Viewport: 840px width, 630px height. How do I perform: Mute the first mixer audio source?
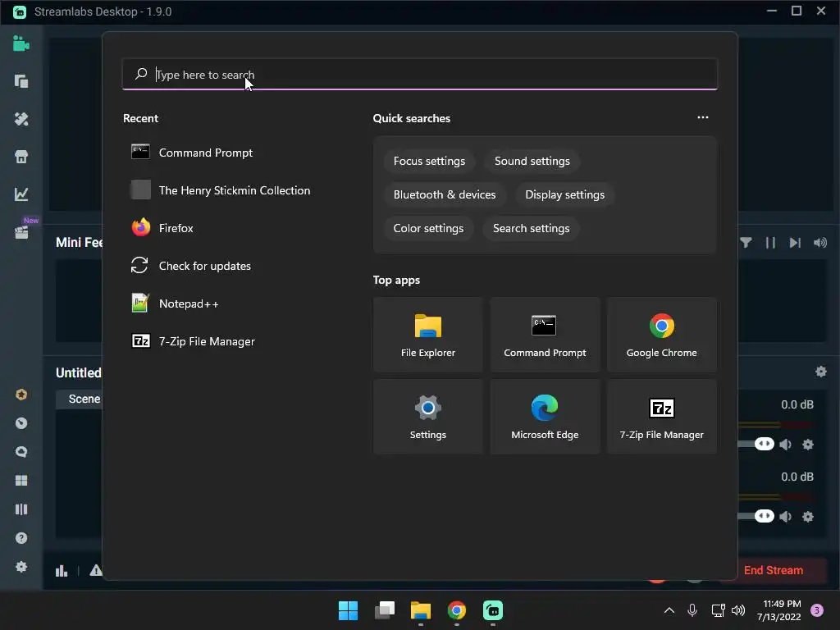tap(785, 444)
